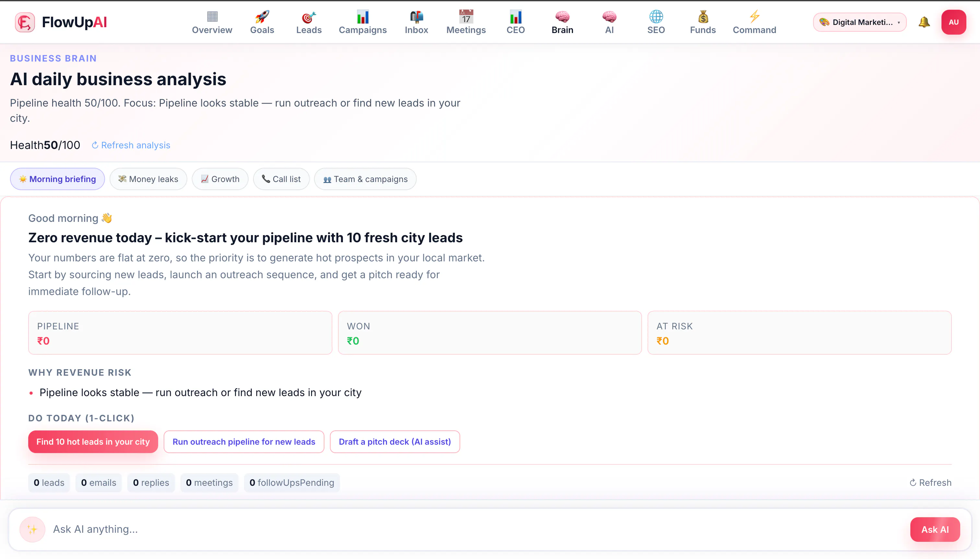Screen dimensions: 980x559
Task: Open the Inbox mailbox icon
Action: [x=416, y=17]
